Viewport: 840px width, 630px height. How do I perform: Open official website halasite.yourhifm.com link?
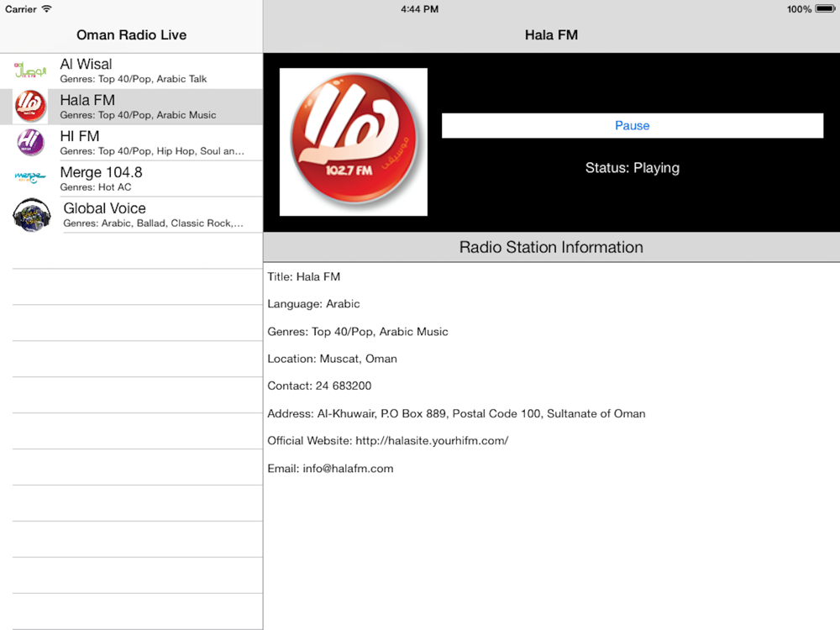[x=432, y=441]
